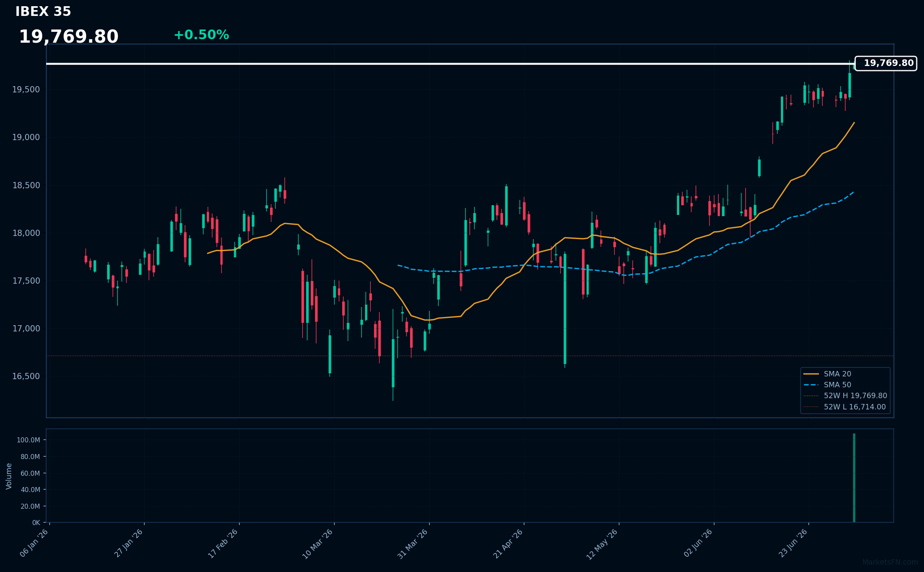Click the 17,000 y-axis label
924x572 pixels.
point(26,329)
